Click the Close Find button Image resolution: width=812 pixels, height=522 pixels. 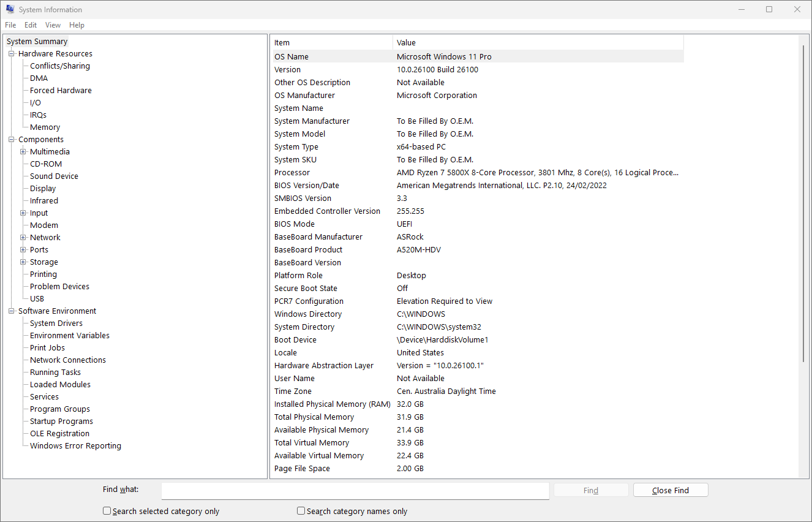click(670, 490)
